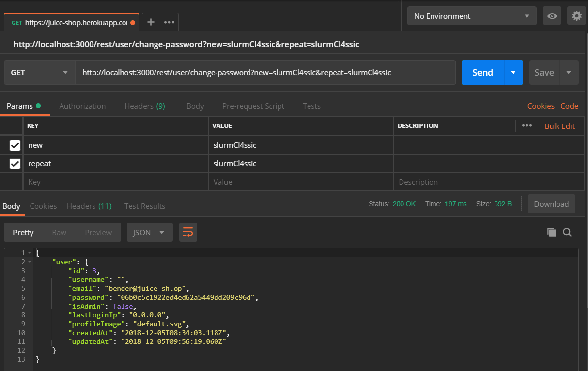Viewport: 588px width, 371px height.
Task: Open the GET method dropdown
Action: (39, 72)
